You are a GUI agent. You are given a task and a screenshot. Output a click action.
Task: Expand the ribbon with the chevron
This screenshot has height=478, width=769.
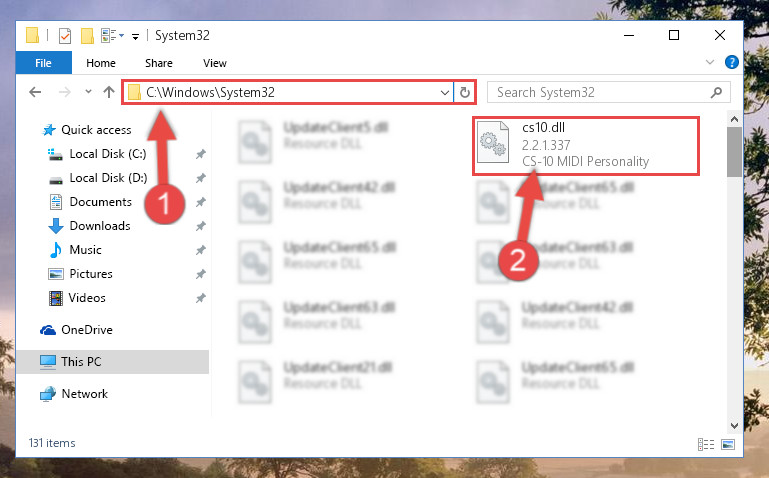point(709,62)
